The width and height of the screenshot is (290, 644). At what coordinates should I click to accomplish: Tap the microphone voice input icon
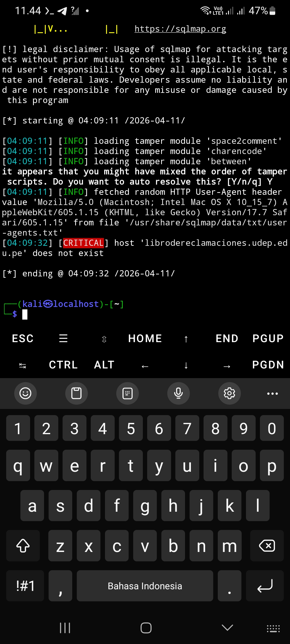tap(179, 393)
